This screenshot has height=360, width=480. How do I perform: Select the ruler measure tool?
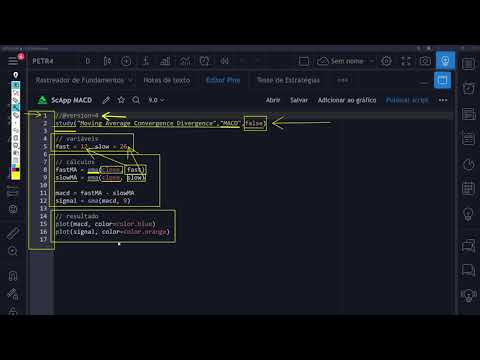[13, 233]
